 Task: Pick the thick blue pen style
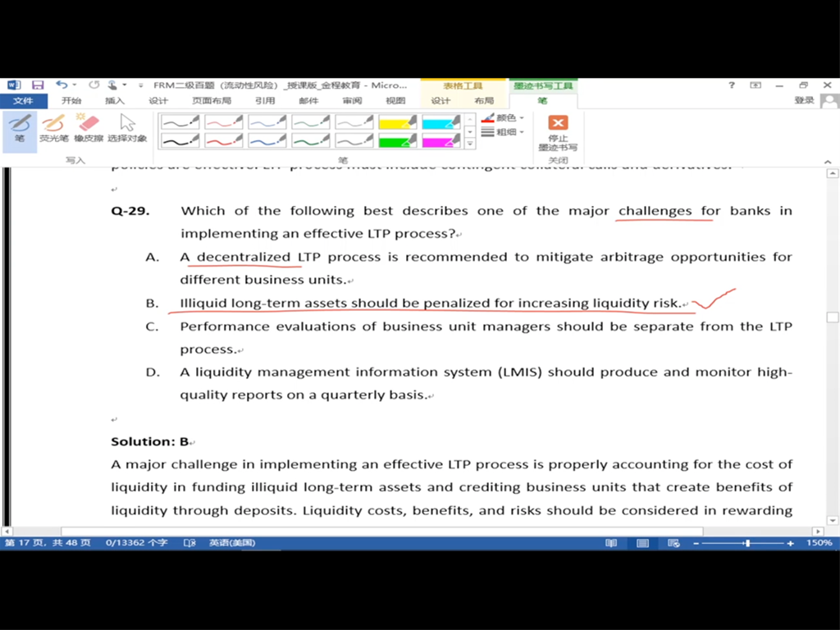267,140
